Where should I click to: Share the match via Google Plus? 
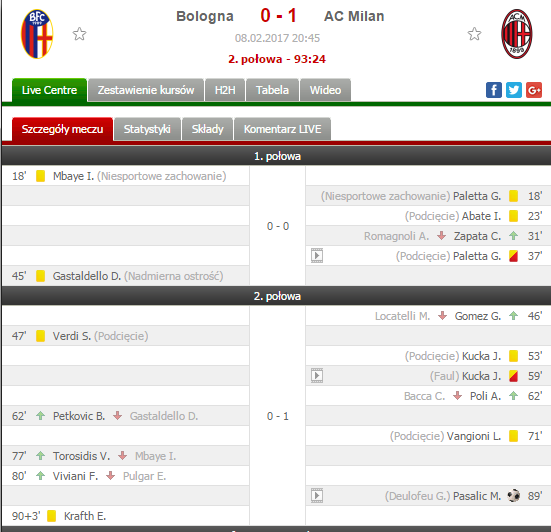click(x=534, y=90)
